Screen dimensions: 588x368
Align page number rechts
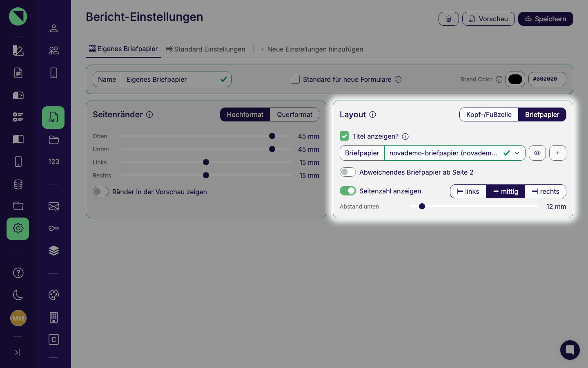[x=546, y=191]
